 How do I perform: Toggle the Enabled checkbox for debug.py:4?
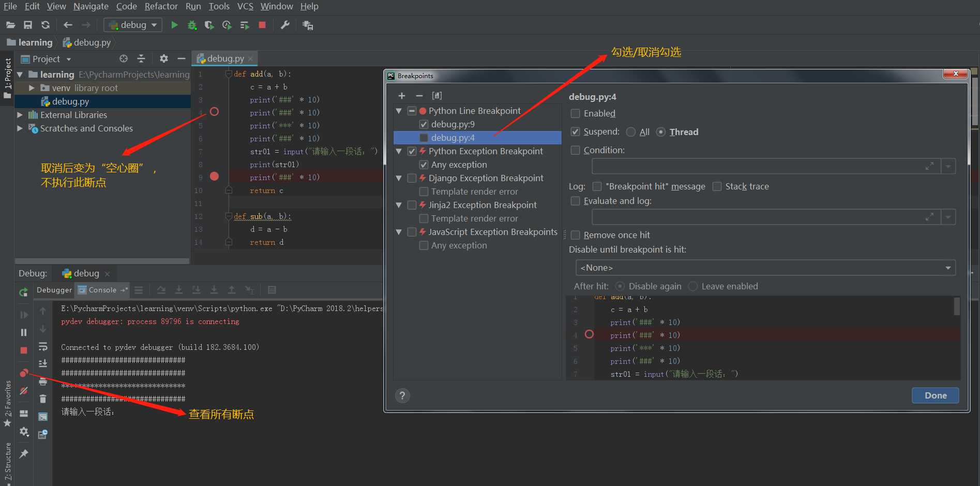point(575,113)
